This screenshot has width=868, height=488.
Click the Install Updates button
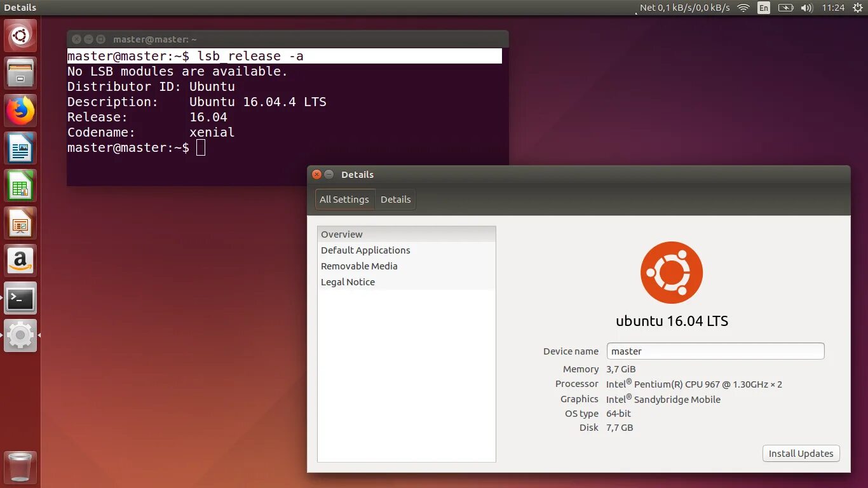tap(801, 454)
